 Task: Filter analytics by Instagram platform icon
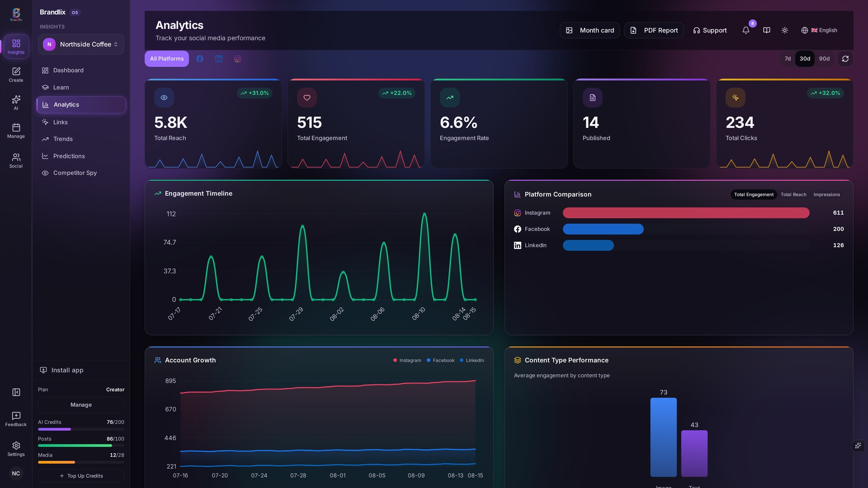point(238,59)
